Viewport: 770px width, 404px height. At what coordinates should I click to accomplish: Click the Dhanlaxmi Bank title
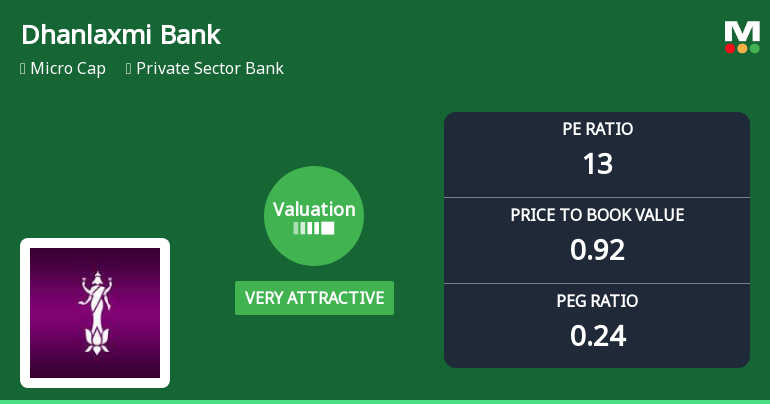[121, 35]
